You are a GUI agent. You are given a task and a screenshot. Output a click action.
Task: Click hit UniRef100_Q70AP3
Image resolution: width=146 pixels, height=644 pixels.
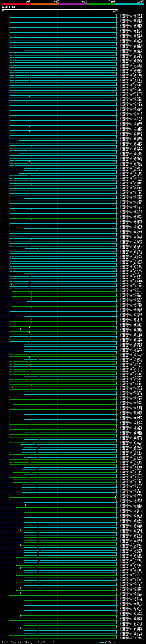tap(131, 276)
